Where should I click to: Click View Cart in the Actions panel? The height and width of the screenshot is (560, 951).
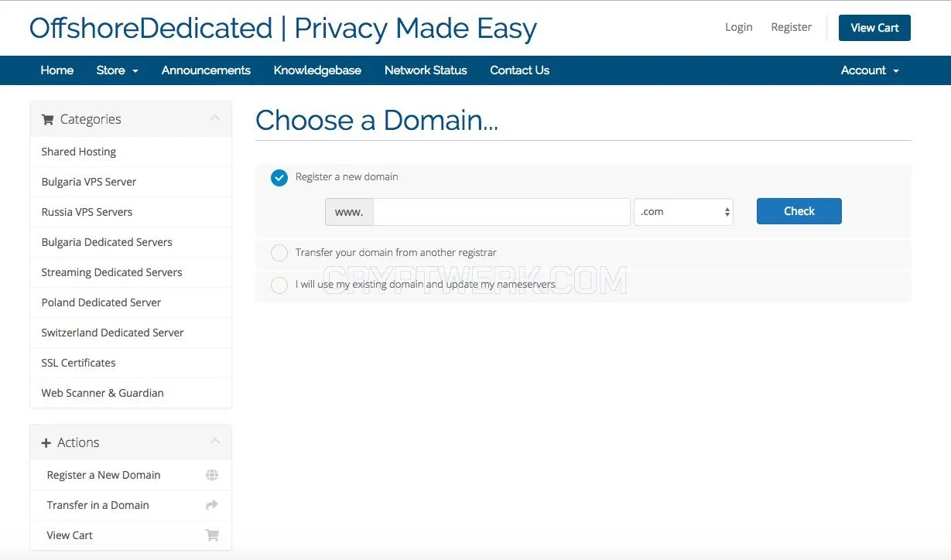pos(131,535)
